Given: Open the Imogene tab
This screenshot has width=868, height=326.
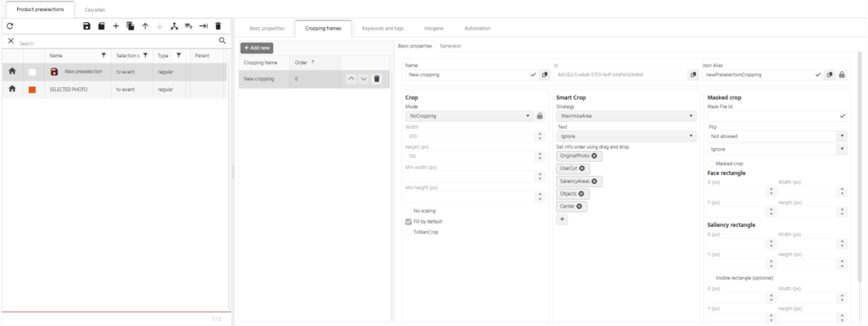Looking at the screenshot, I should pos(434,28).
